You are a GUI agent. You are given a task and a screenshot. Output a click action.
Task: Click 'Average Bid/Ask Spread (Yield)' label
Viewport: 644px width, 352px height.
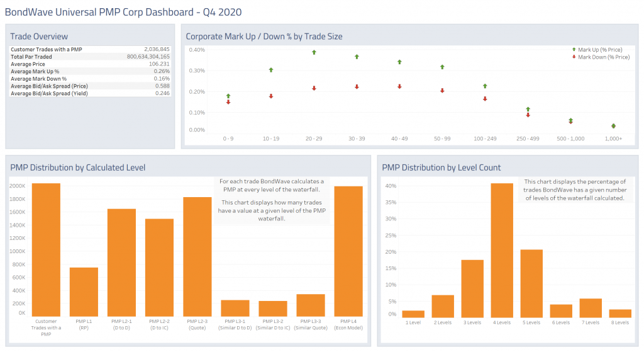click(x=49, y=94)
